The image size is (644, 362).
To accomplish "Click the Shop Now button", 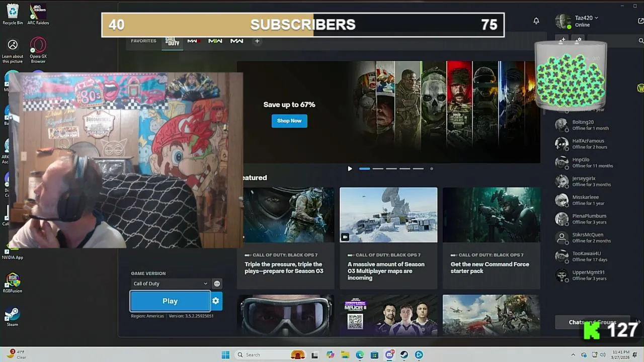I will (289, 121).
